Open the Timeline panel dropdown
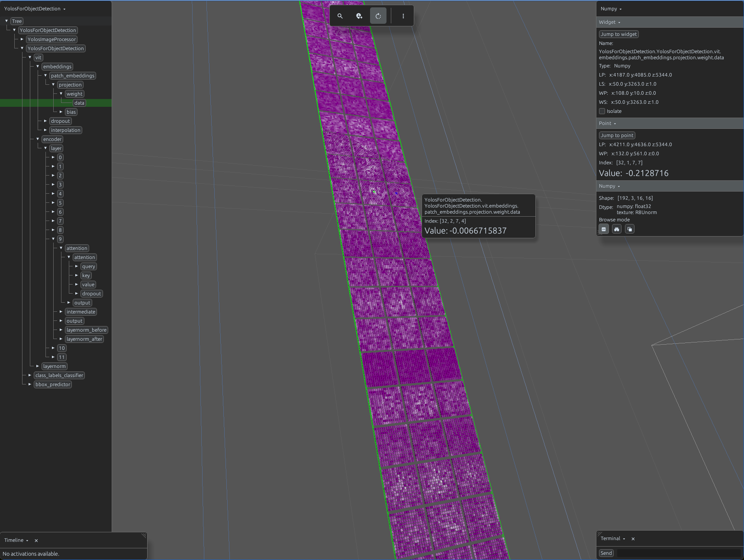 16,540
